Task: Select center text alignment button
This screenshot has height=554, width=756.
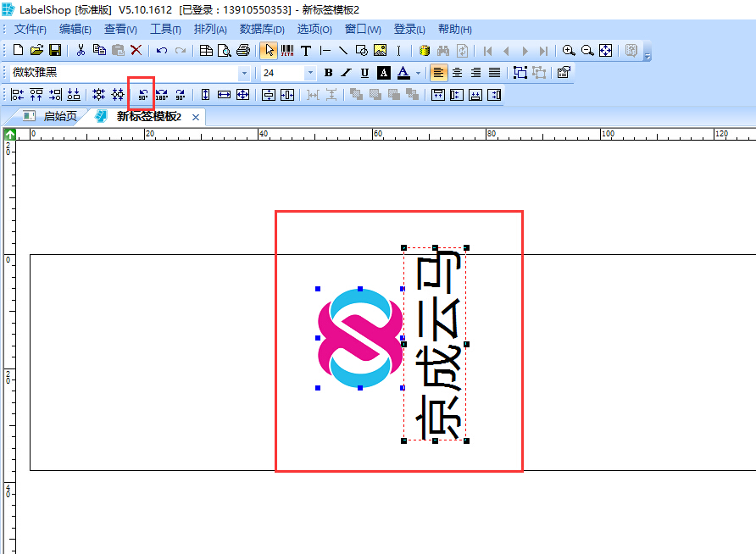Action: pos(457,73)
